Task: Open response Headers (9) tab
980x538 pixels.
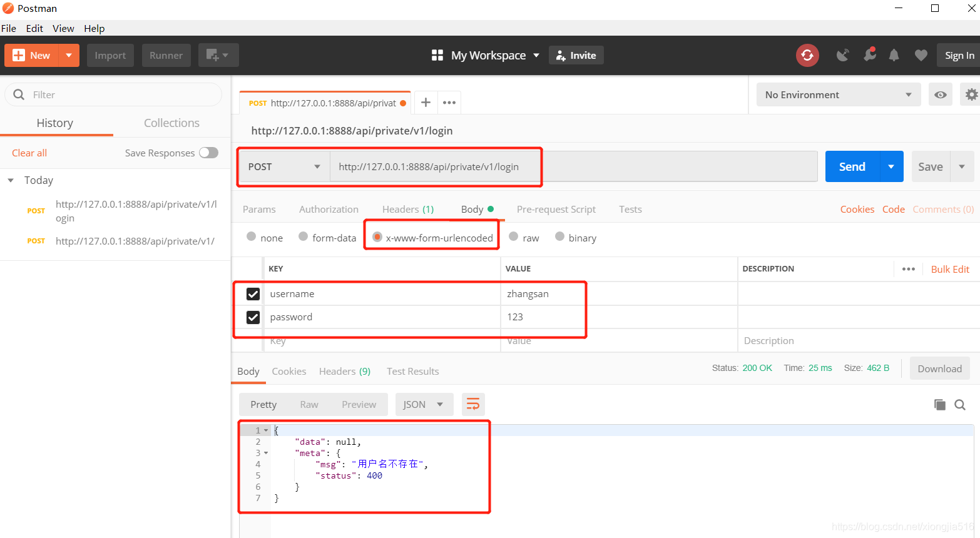Action: pyautogui.click(x=345, y=371)
